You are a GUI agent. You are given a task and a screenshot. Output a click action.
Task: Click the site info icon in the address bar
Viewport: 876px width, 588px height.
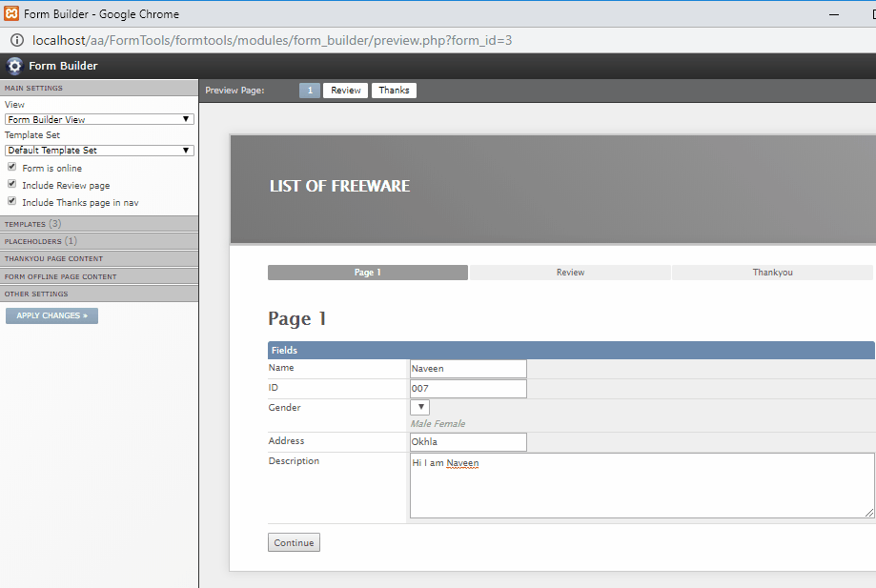[17, 40]
